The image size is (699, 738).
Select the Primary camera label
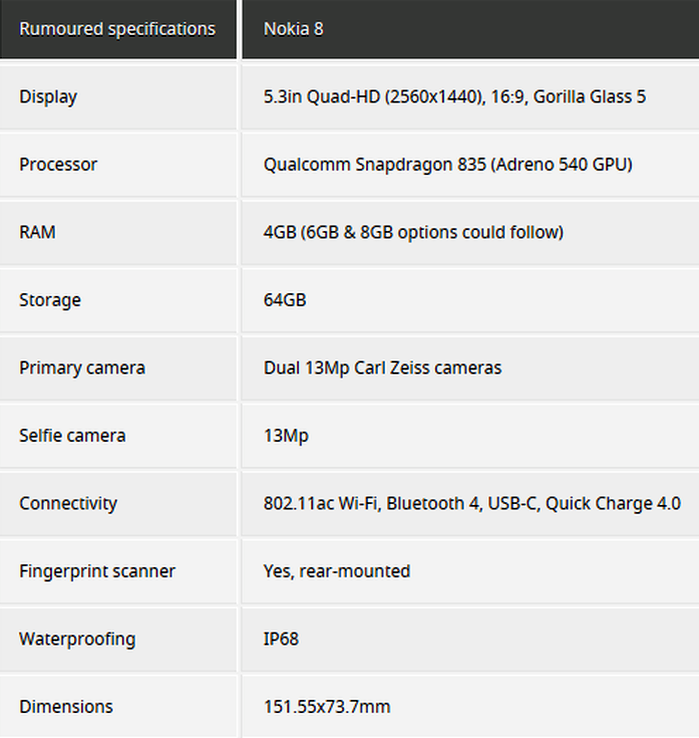point(82,368)
